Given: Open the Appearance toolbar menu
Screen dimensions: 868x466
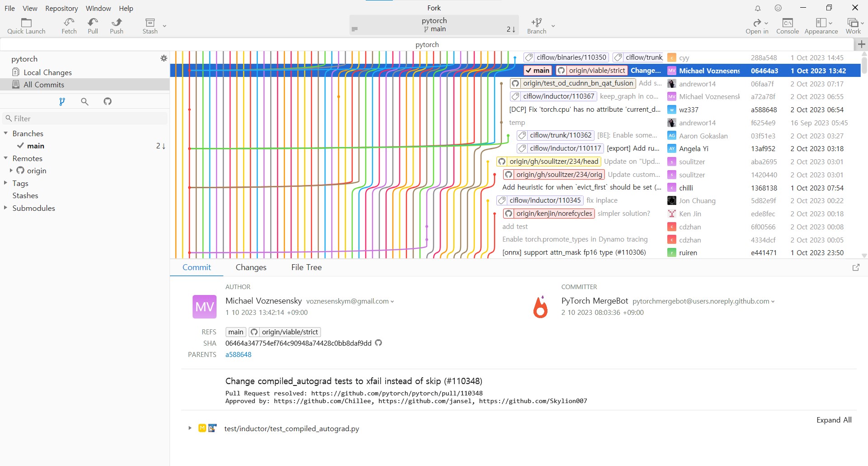Looking at the screenshot, I should [821, 26].
